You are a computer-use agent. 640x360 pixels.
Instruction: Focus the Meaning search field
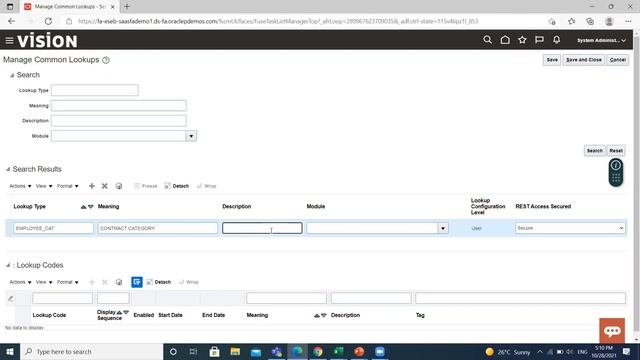click(119, 106)
